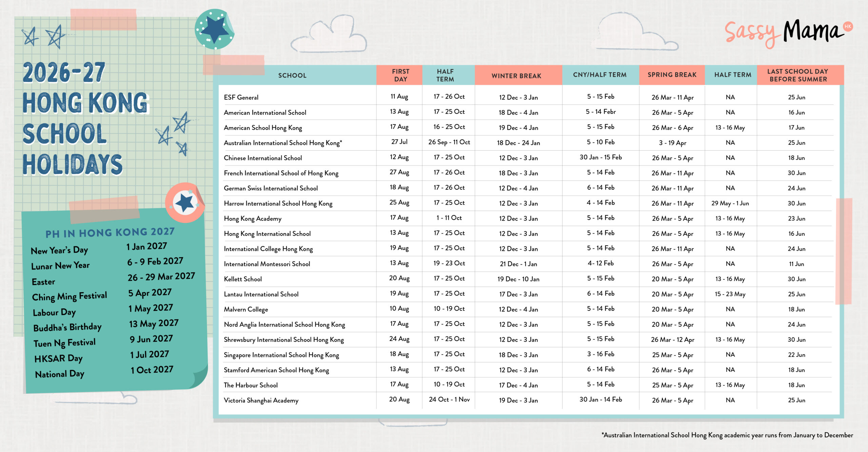Click International Montessori School name

pos(267,264)
